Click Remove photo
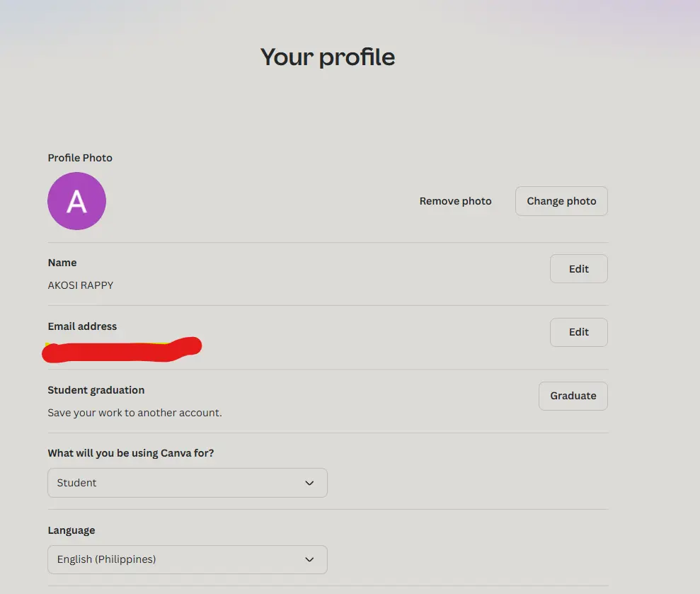The image size is (700, 594). pyautogui.click(x=455, y=201)
